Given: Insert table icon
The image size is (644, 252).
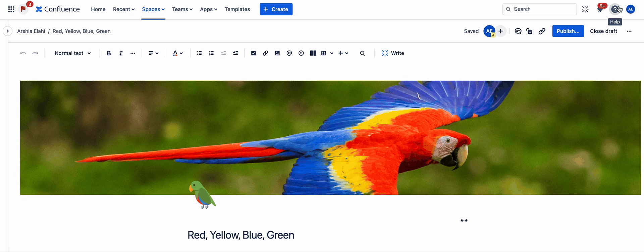Looking at the screenshot, I should tap(324, 53).
